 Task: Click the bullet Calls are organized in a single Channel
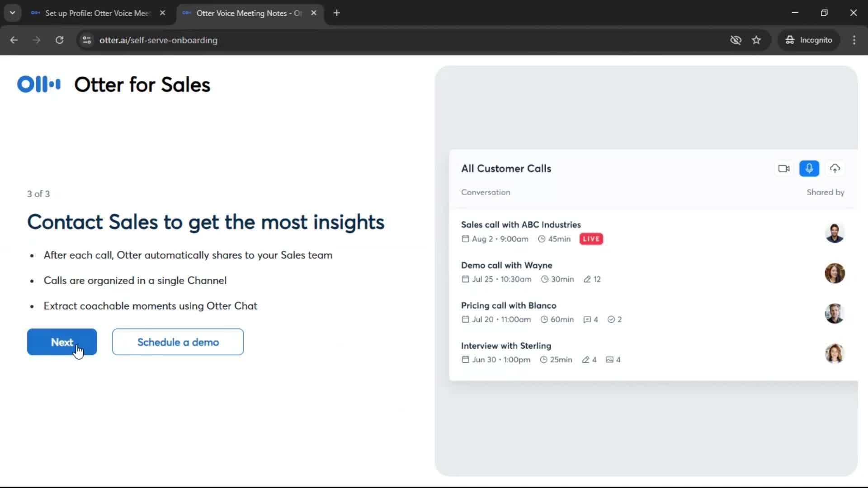tap(135, 281)
